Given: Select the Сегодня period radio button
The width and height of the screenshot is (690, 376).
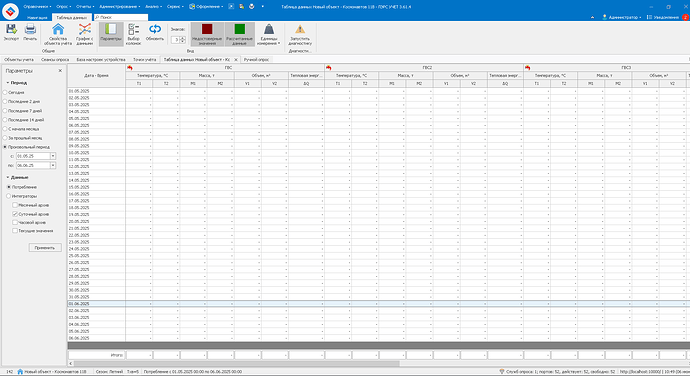Looking at the screenshot, I should 5,92.
